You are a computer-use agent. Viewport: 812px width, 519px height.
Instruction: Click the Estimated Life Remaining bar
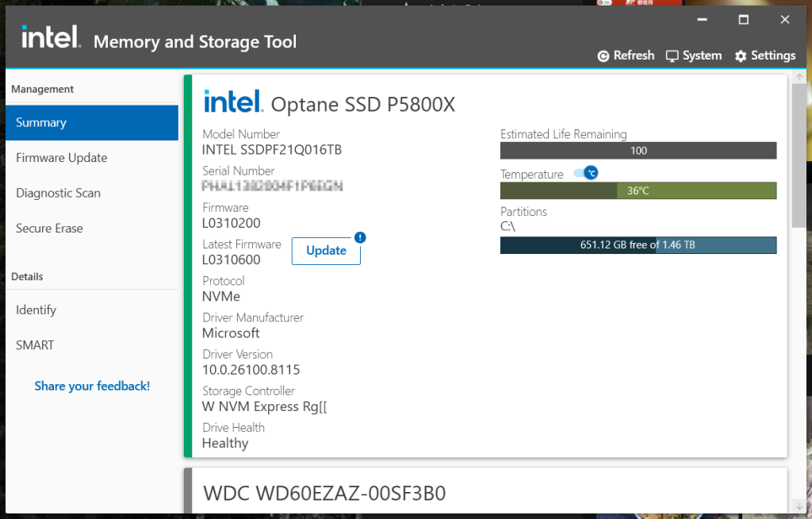click(638, 151)
